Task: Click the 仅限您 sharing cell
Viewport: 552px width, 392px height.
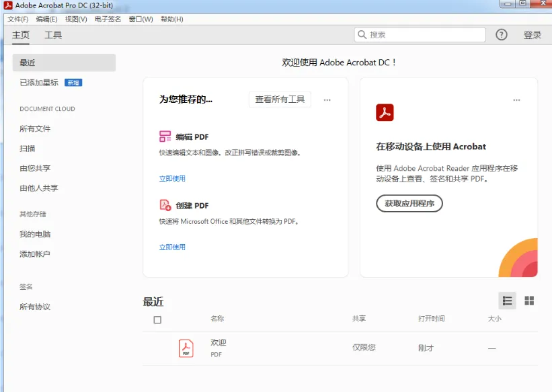Action: (x=364, y=348)
